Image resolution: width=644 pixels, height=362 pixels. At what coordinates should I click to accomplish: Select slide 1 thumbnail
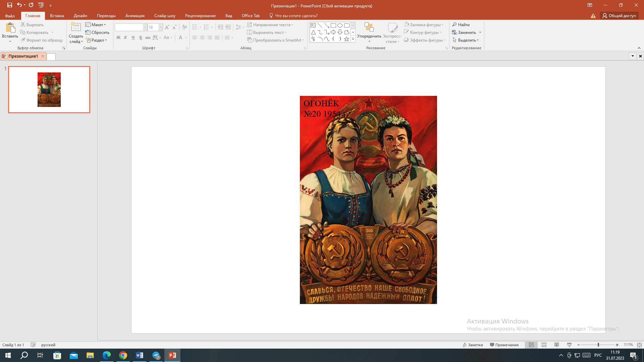pyautogui.click(x=49, y=89)
